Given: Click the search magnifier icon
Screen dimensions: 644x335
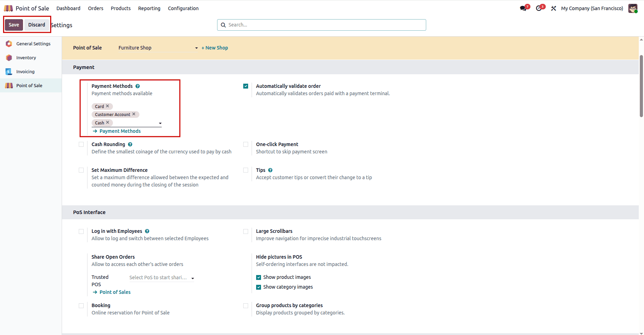Looking at the screenshot, I should (223, 25).
